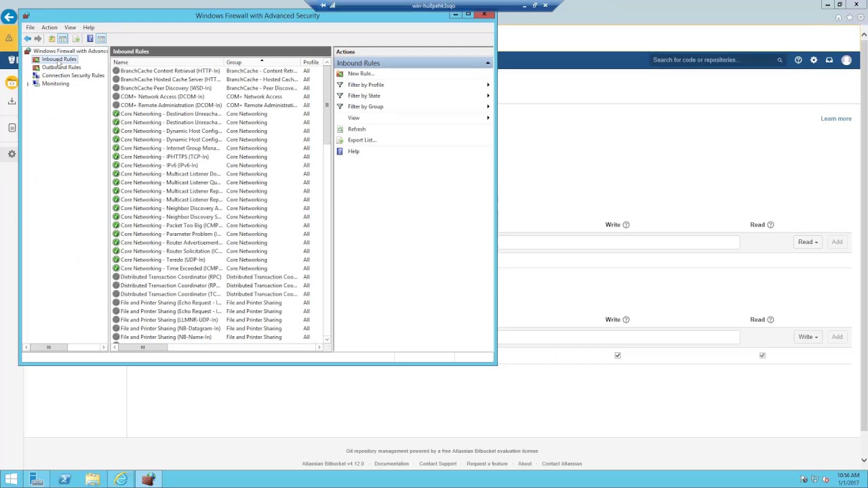Image resolution: width=868 pixels, height=488 pixels.
Task: Open Server Manager from the taskbar
Action: pyautogui.click(x=37, y=479)
